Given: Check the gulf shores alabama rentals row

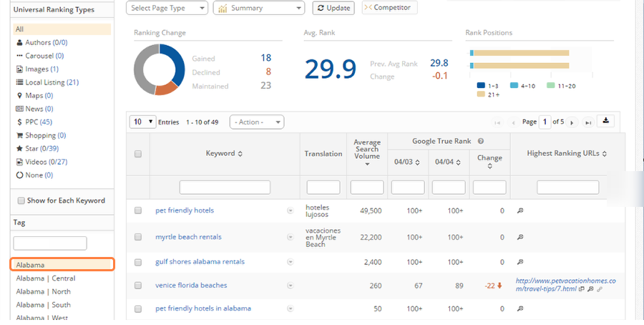Looking at the screenshot, I should click(138, 262).
